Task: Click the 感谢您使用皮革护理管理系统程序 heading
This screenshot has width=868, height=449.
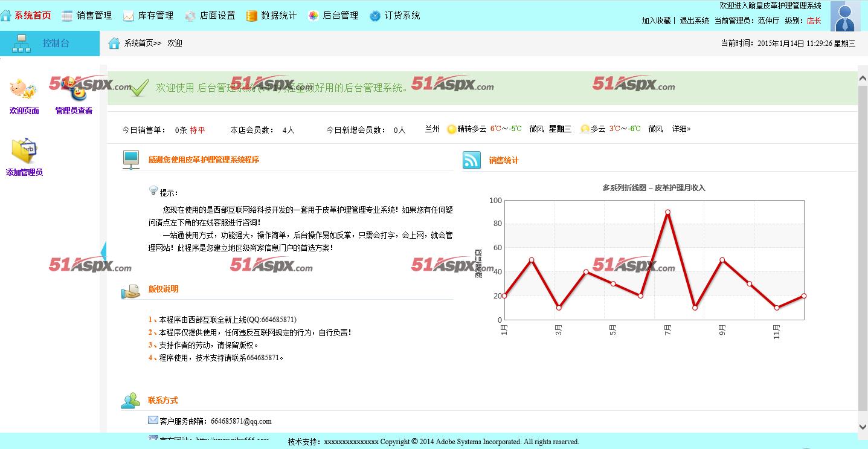Action: [204, 160]
